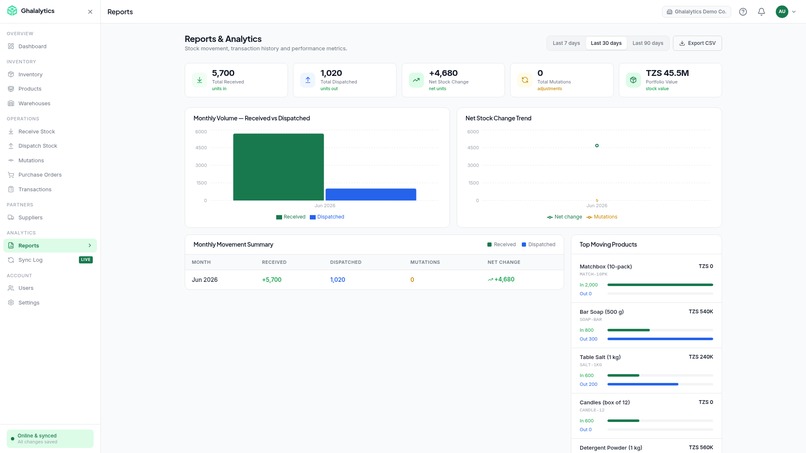Image resolution: width=806 pixels, height=453 pixels.
Task: Click the Net change data point
Action: tap(597, 146)
